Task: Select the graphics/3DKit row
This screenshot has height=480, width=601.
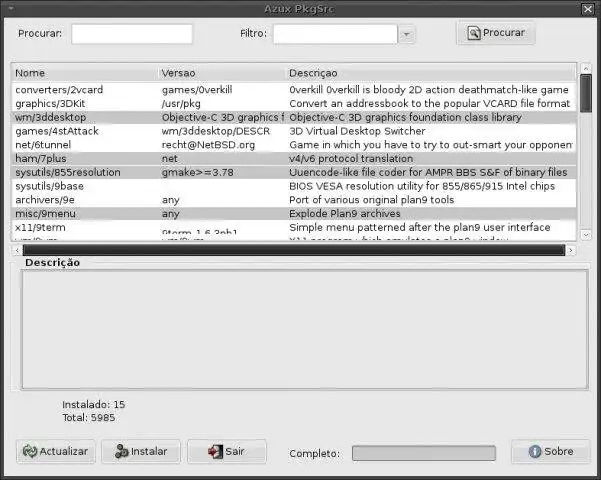Action: [294, 104]
